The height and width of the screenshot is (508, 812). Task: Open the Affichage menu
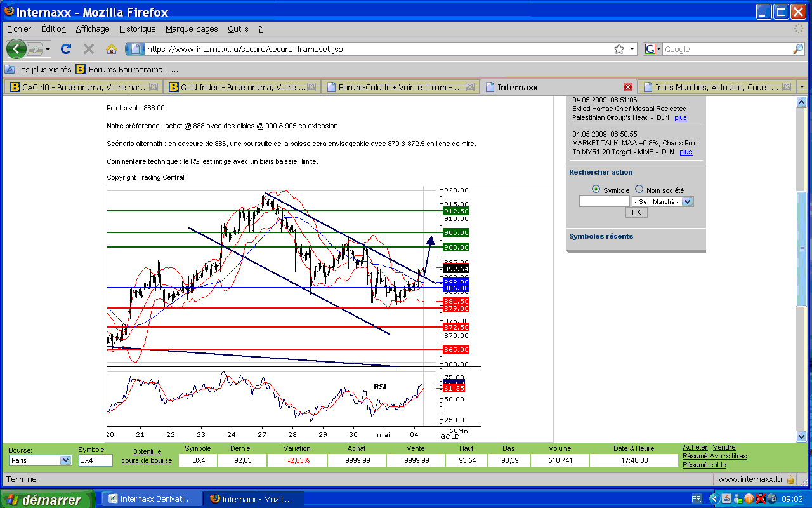[x=93, y=29]
